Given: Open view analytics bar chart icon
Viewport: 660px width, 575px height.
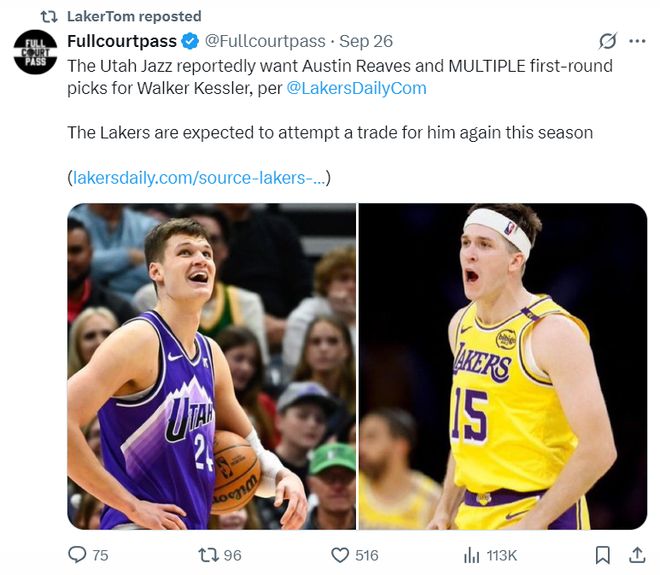Looking at the screenshot, I should 471,554.
